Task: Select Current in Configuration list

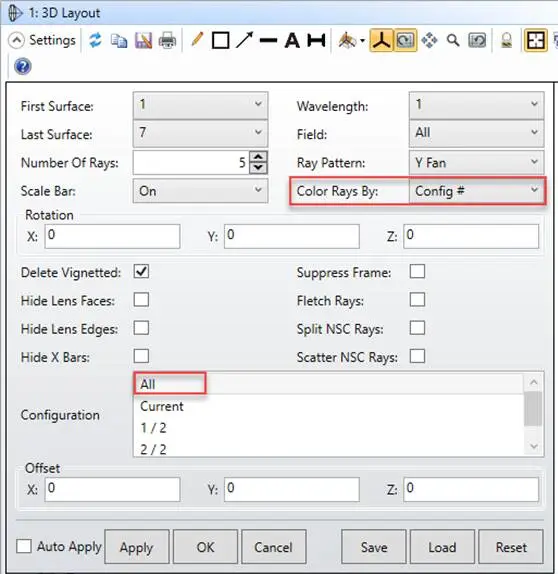Action: (161, 406)
